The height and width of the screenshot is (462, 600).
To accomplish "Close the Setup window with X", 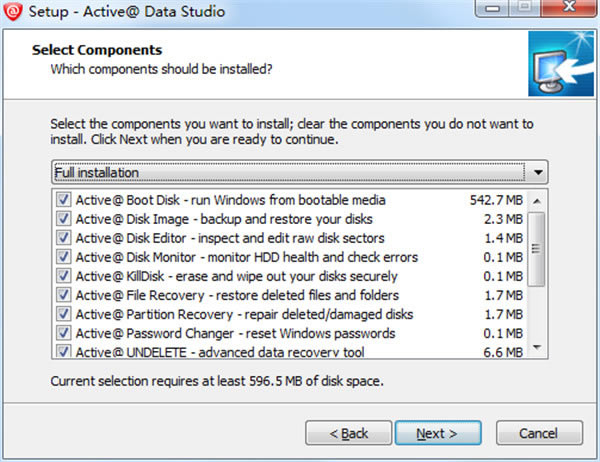I will [x=569, y=8].
